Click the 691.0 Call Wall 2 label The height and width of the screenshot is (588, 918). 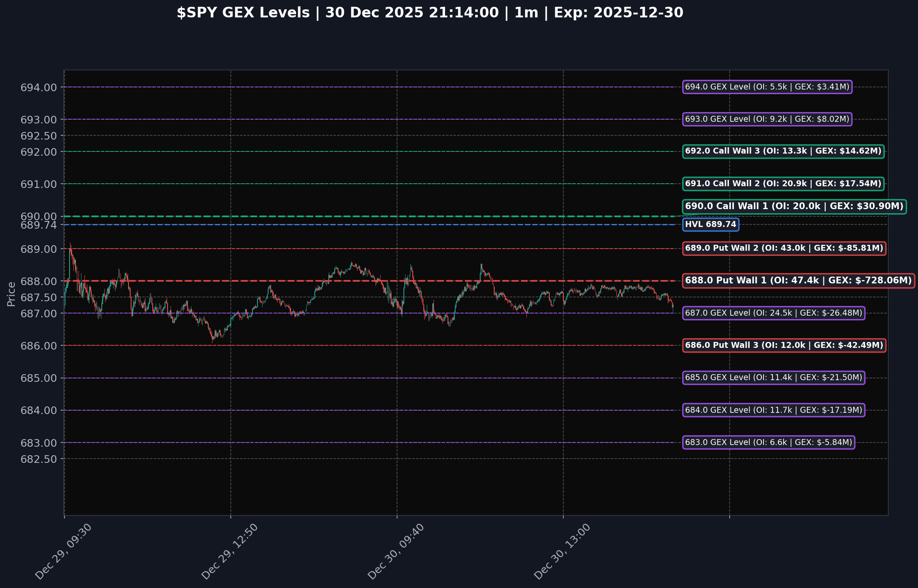tap(783, 184)
